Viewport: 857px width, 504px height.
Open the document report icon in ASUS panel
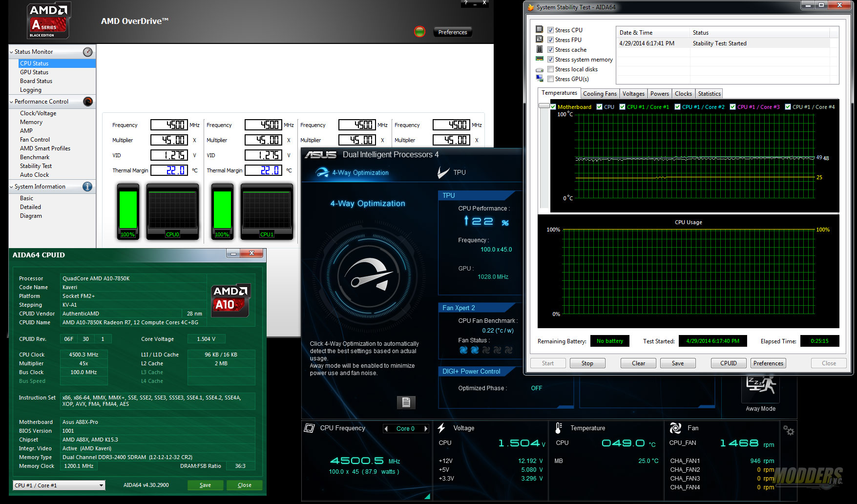click(x=406, y=402)
